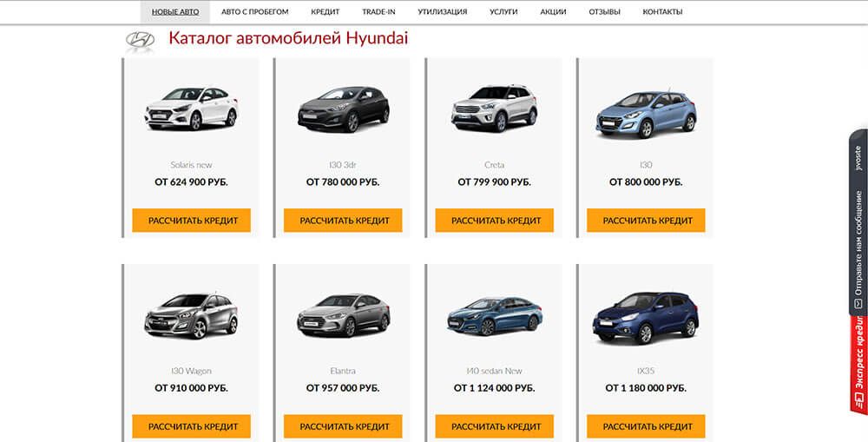
Task: Open the jivosite message widget
Action: [858, 226]
